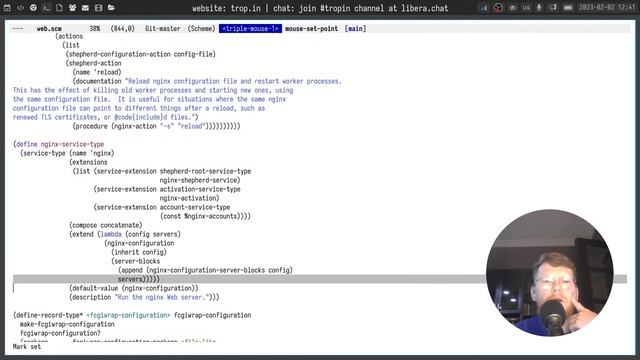Click '(append (nginx-configuration-server-blocks config)' line

point(205,270)
